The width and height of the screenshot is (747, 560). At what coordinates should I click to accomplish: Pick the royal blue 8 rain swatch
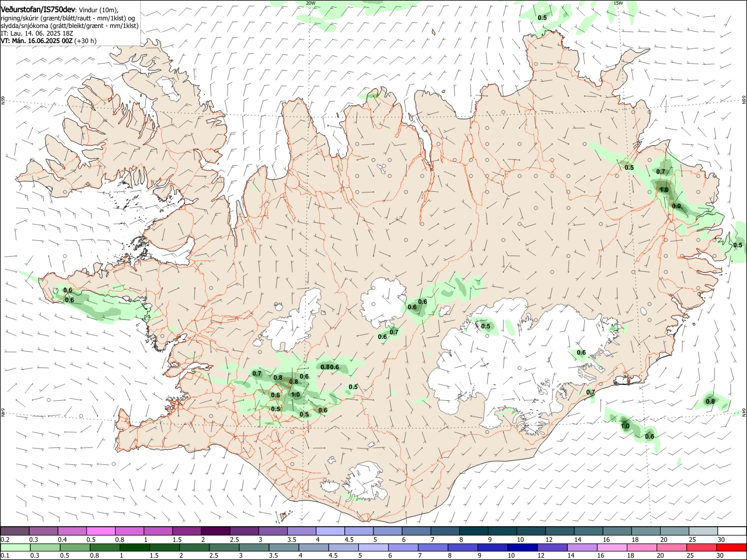(x=462, y=547)
